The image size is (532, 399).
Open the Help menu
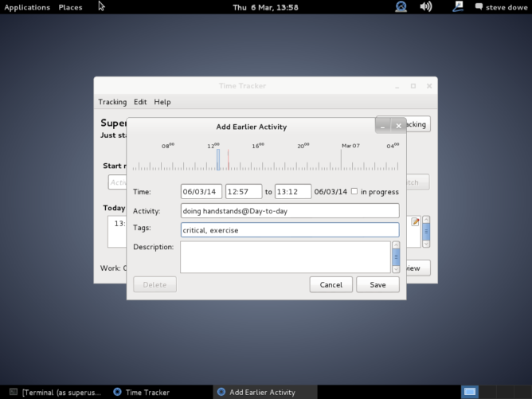point(162,102)
